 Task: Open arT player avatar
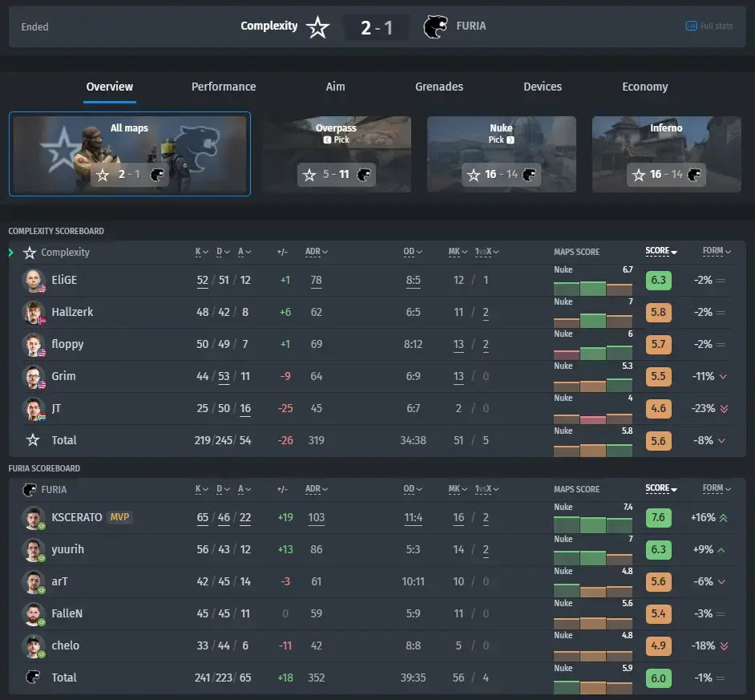click(33, 582)
